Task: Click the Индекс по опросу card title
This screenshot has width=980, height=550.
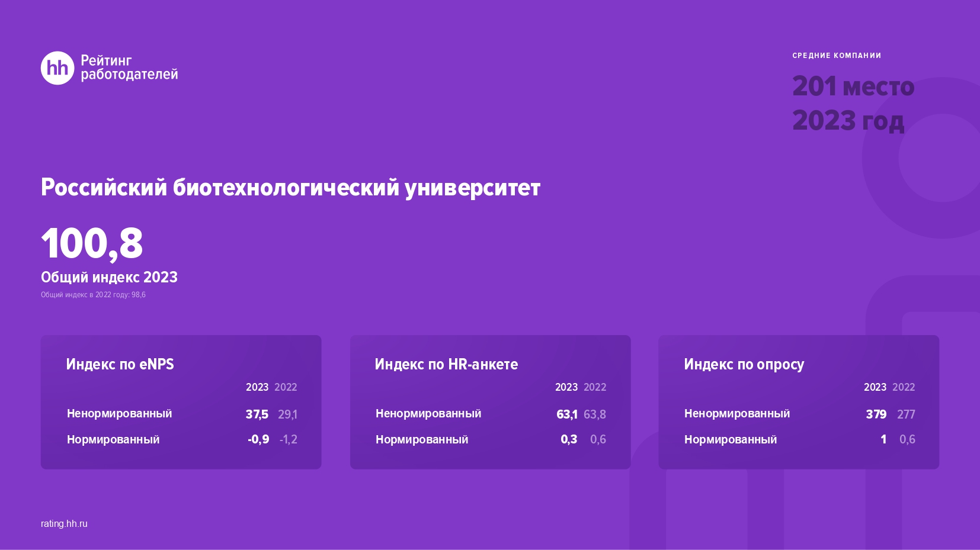Action: [x=744, y=364]
